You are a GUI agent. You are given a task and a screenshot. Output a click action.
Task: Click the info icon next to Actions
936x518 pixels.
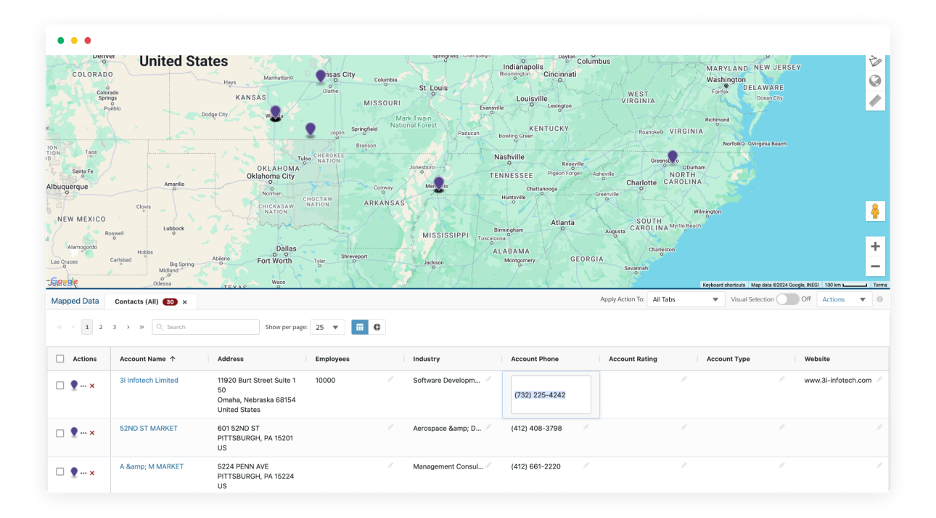point(879,300)
